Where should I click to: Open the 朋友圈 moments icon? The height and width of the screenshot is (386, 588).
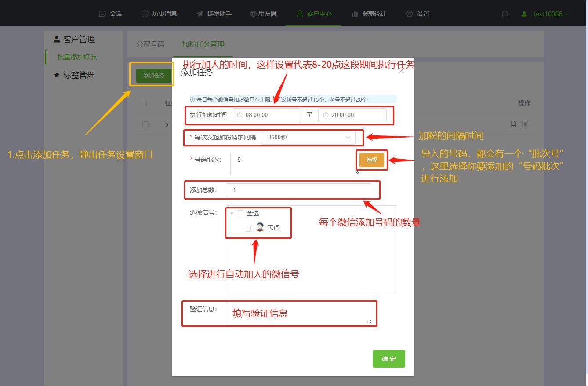pos(254,13)
